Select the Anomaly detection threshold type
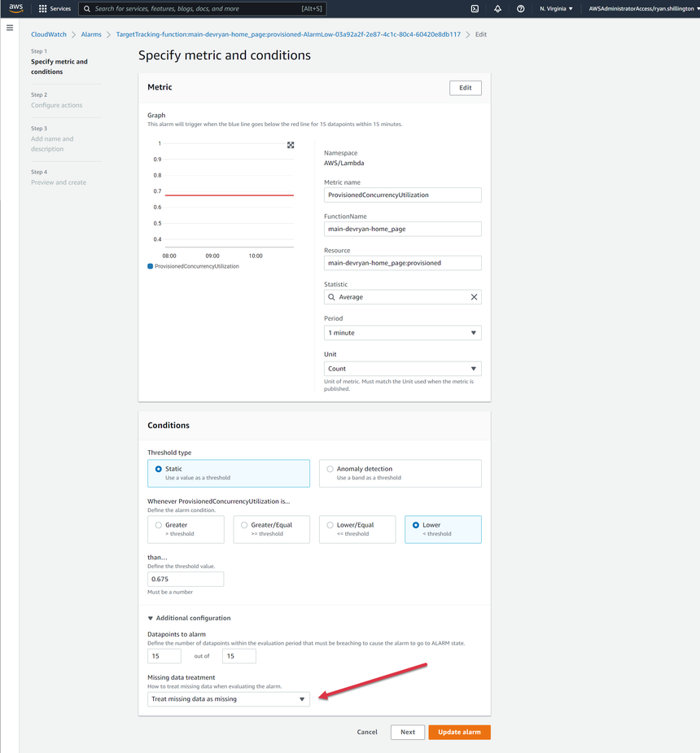The image size is (700, 753). pyautogui.click(x=330, y=469)
